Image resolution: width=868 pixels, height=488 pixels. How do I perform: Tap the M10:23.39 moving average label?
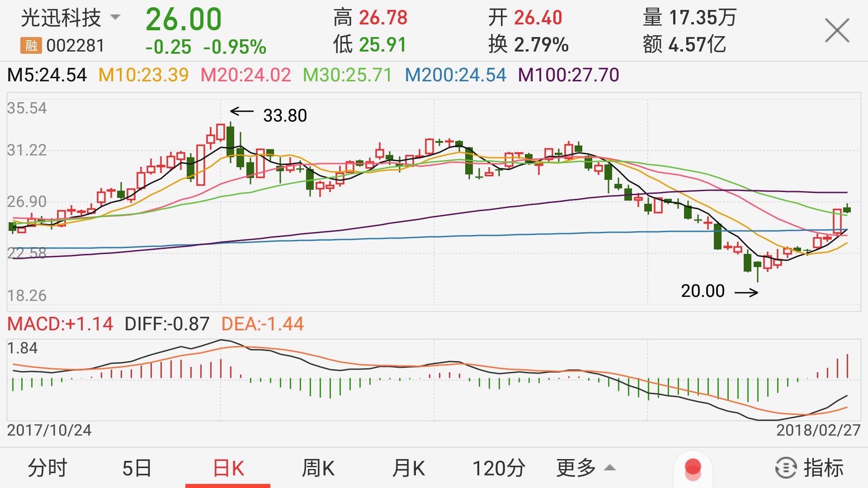click(x=143, y=75)
